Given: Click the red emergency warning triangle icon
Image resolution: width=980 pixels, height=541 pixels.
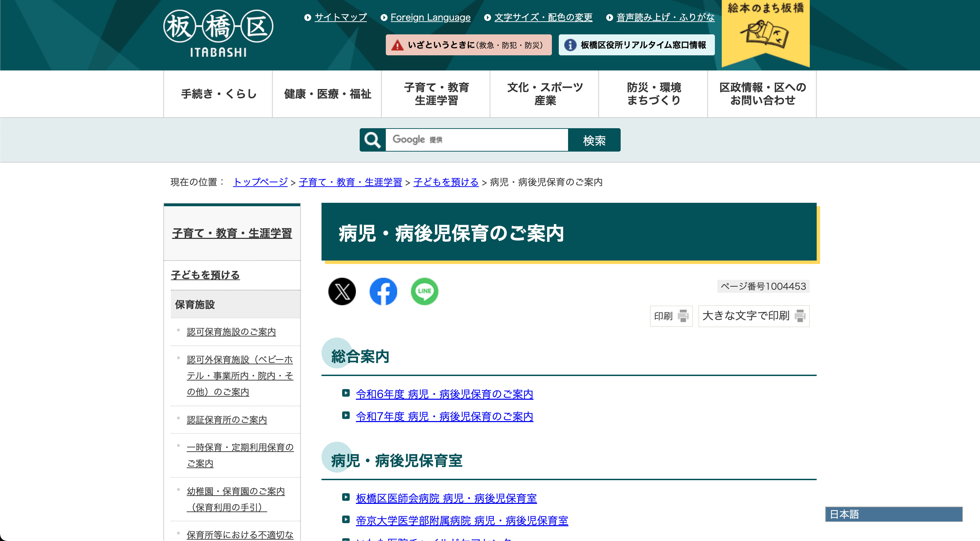Looking at the screenshot, I should 397,45.
